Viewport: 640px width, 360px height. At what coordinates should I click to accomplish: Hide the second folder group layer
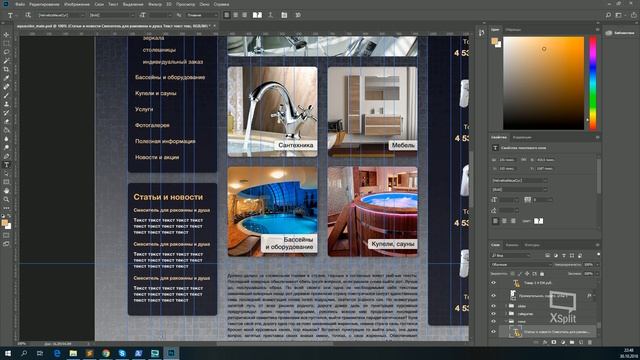pos(493,313)
